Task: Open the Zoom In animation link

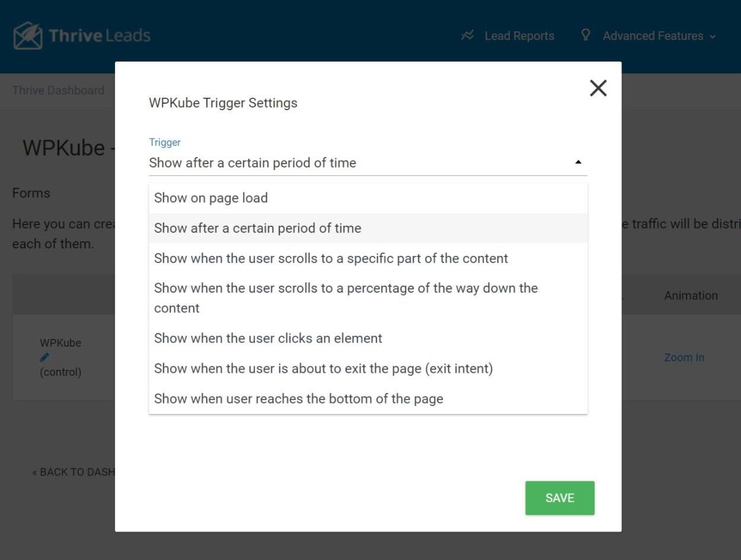Action: click(x=684, y=357)
